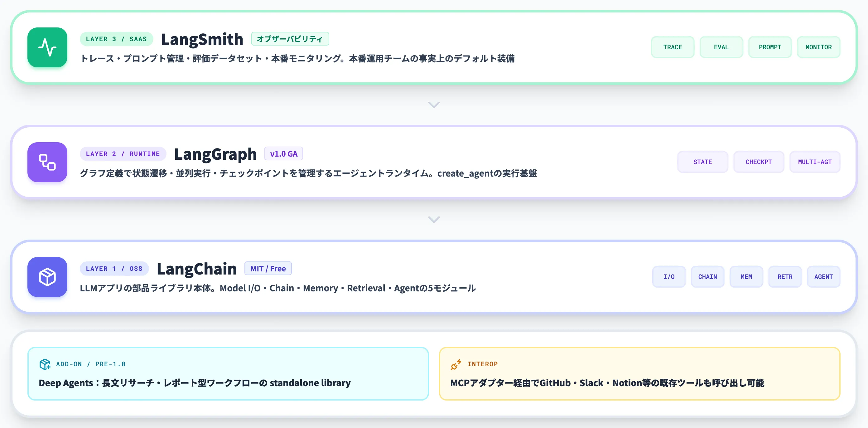The image size is (868, 428).
Task: Select the EVAL tag
Action: click(x=721, y=47)
